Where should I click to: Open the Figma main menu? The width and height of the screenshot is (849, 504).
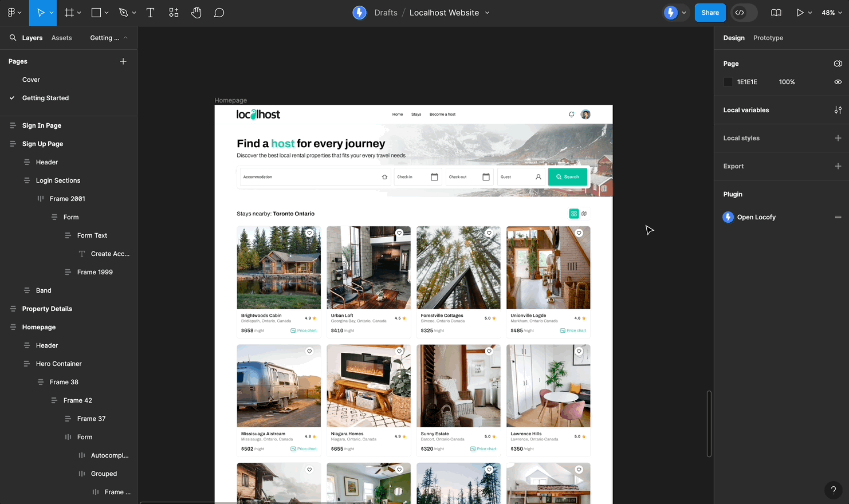(x=11, y=13)
